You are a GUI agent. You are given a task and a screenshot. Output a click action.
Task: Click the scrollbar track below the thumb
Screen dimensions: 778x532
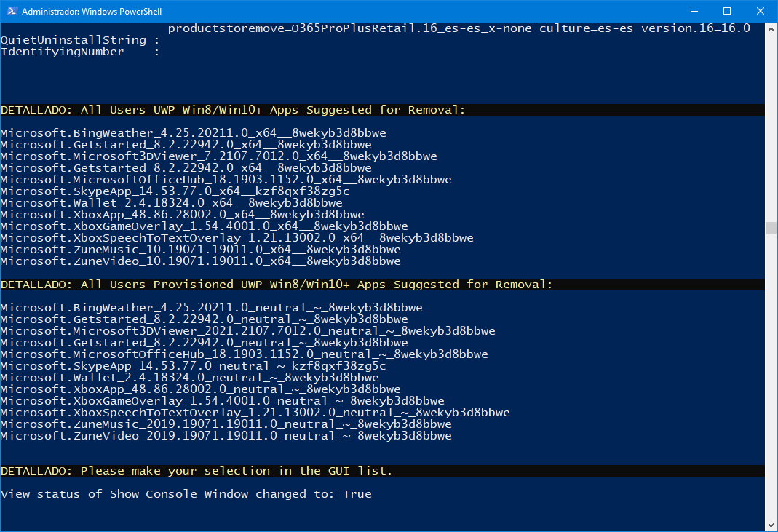[x=771, y=377]
